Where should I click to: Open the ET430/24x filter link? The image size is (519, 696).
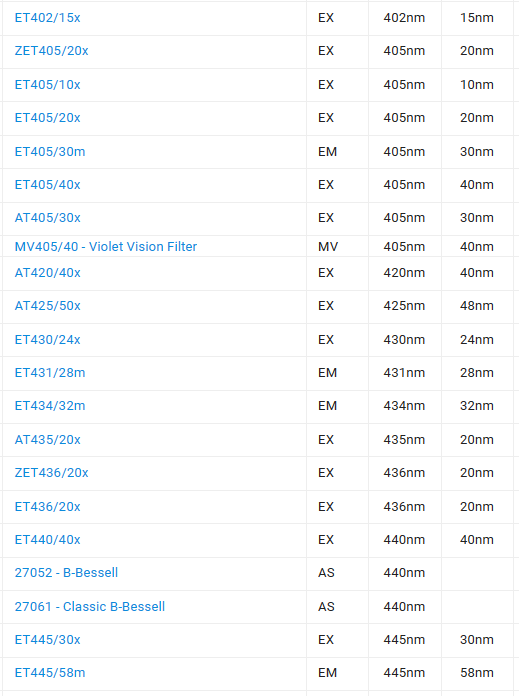pyautogui.click(x=48, y=340)
